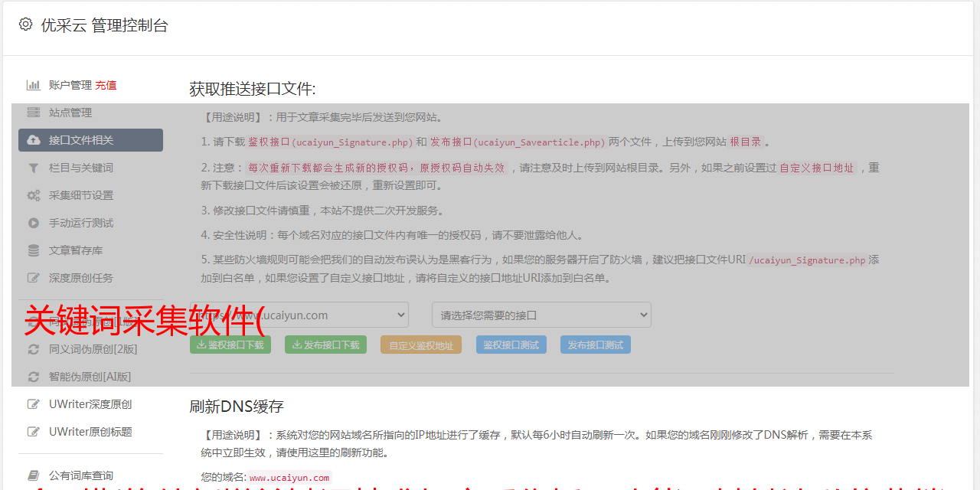The height and width of the screenshot is (490, 980).
Task: Click the 刷新DNS缓存 heading
Action: tap(237, 406)
